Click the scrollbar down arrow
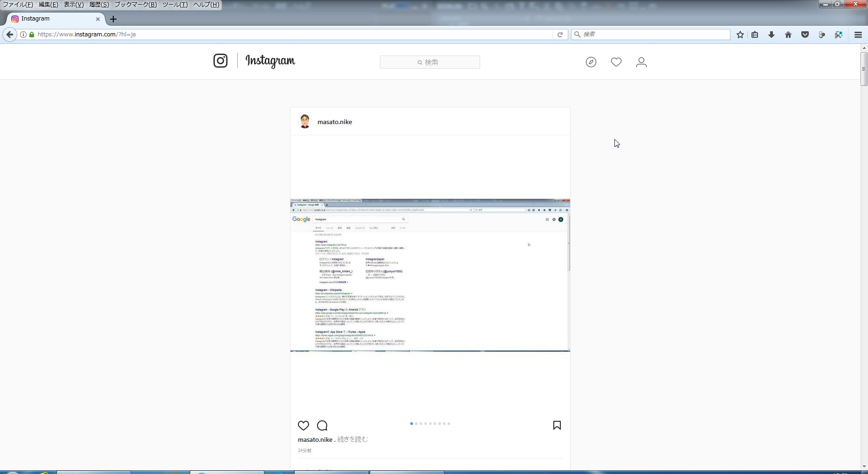868x474 pixels. 864,466
